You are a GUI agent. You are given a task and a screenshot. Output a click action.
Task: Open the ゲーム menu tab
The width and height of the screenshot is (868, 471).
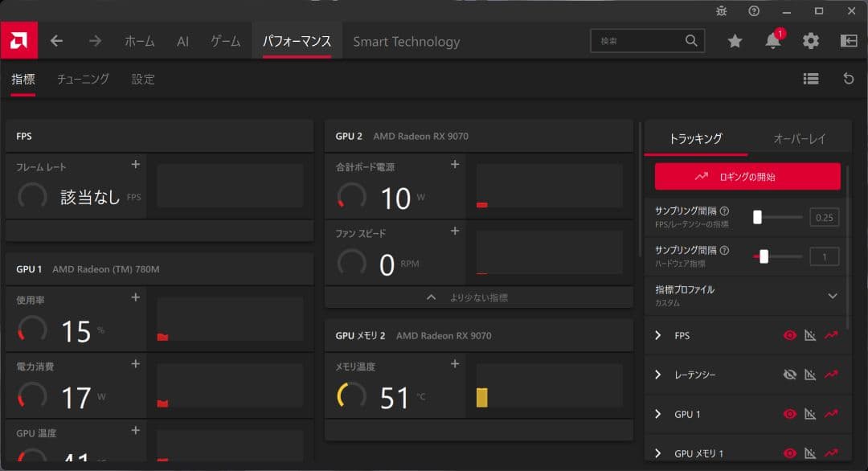224,41
